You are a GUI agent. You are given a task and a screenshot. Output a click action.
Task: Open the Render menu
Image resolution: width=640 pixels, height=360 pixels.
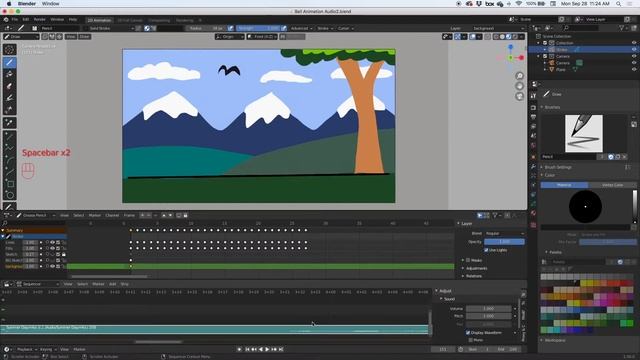[40, 20]
